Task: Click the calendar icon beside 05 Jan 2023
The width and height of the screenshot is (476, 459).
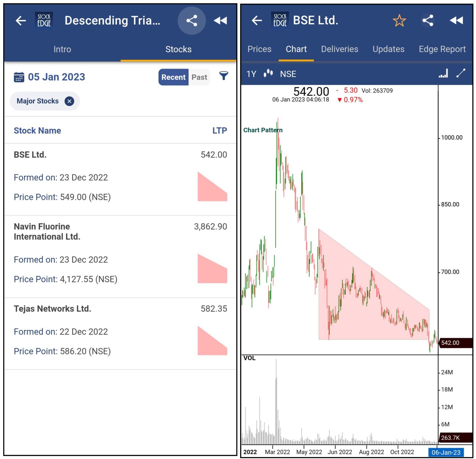Action: pyautogui.click(x=19, y=77)
